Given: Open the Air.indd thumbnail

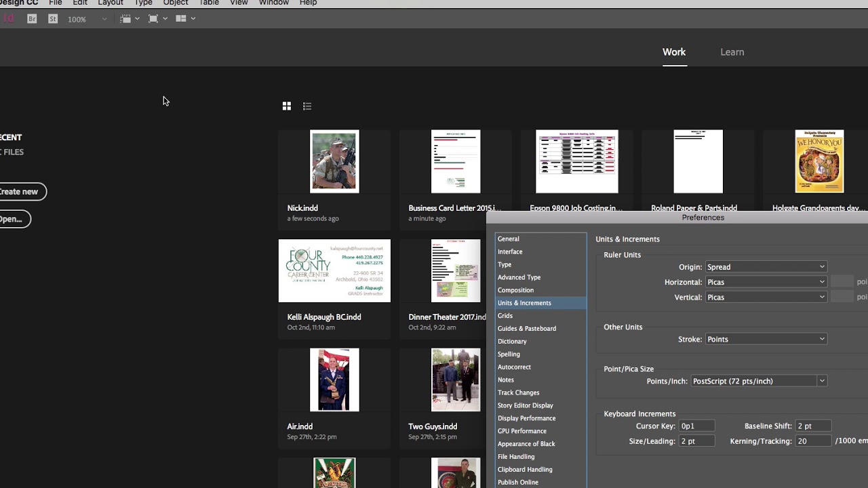Looking at the screenshot, I should pos(334,380).
